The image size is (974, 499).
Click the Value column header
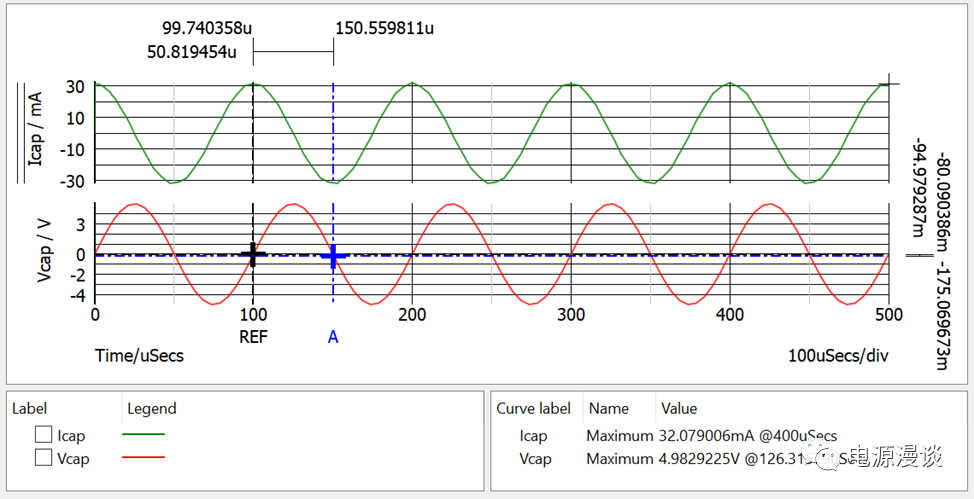coord(678,408)
